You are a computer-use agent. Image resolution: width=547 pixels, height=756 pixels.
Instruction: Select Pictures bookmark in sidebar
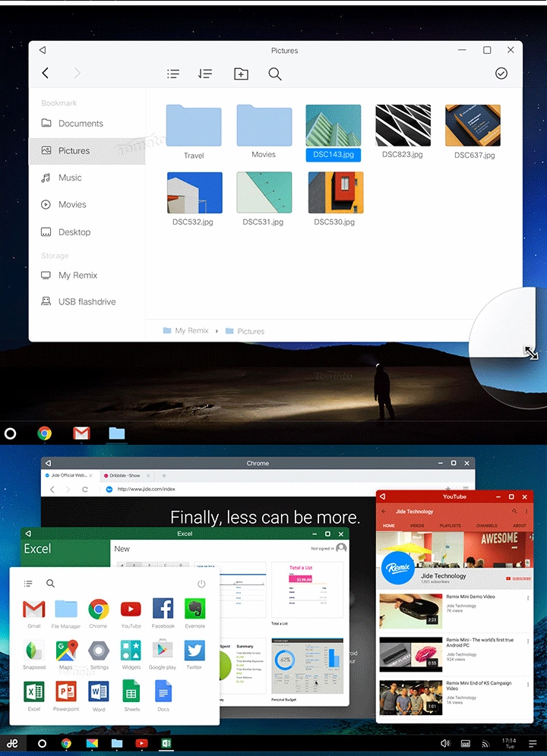(x=87, y=151)
